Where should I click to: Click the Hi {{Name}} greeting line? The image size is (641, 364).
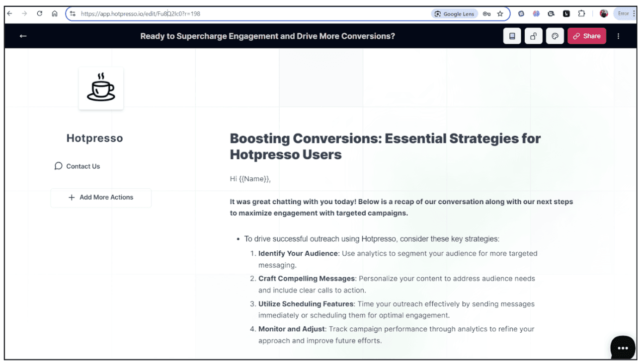point(250,179)
